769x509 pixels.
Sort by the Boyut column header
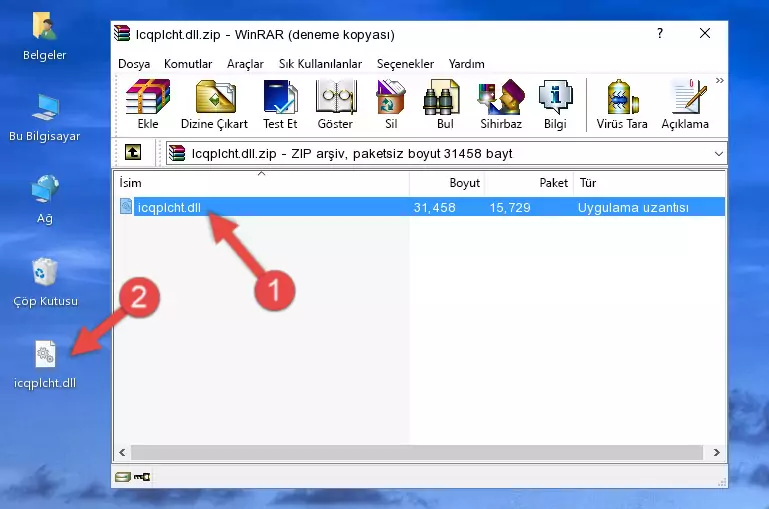[x=447, y=183]
